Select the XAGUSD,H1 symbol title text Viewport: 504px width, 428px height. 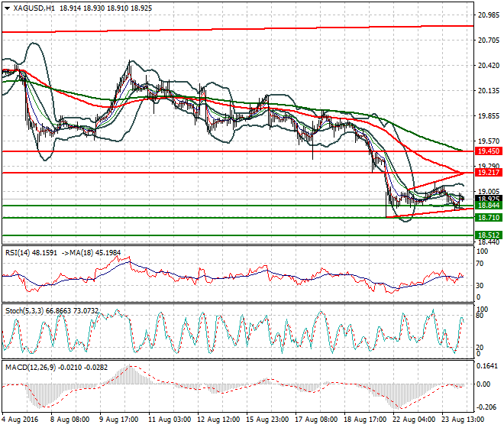point(34,8)
